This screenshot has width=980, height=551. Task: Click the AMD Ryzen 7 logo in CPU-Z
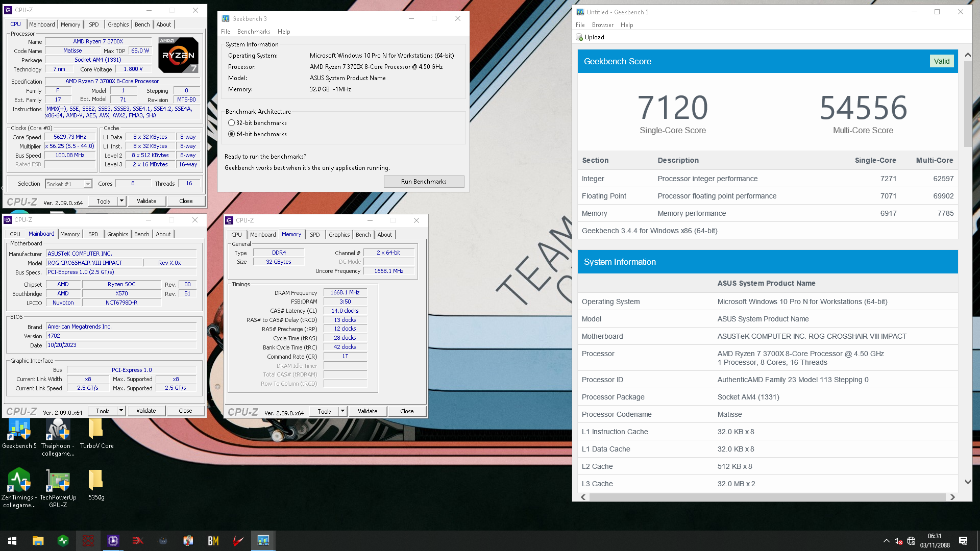(178, 55)
